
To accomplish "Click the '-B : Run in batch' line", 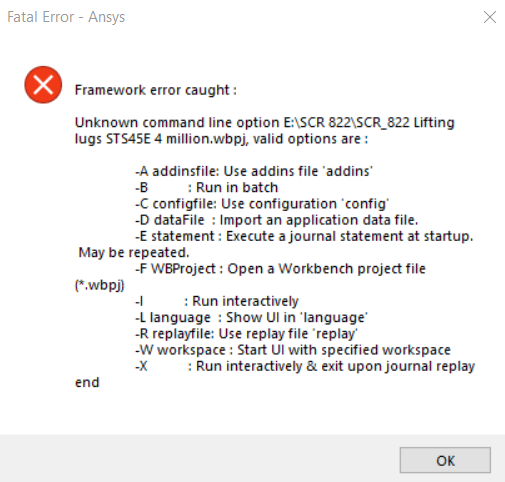I will (206, 187).
